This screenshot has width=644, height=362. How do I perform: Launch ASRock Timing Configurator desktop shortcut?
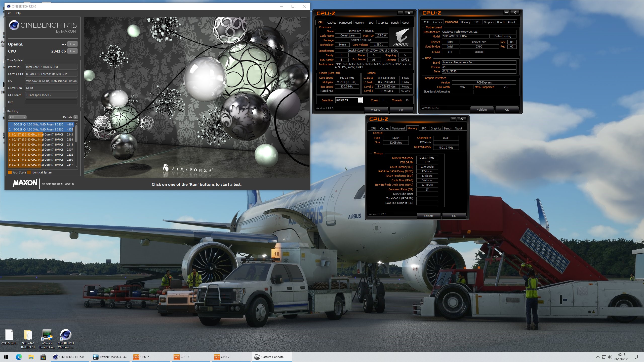coord(47,339)
